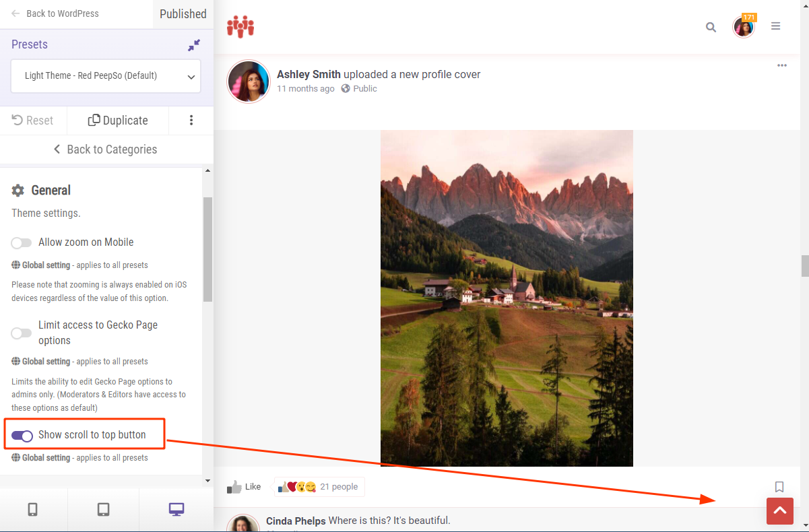Click the page vertical scrollbar thumb
Image resolution: width=809 pixels, height=532 pixels.
click(x=804, y=266)
